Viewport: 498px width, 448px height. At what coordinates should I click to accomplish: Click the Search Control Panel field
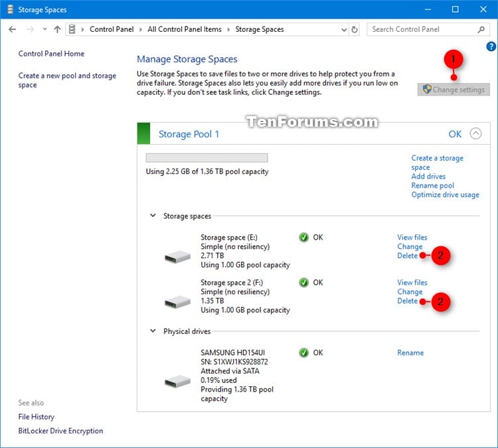point(428,29)
